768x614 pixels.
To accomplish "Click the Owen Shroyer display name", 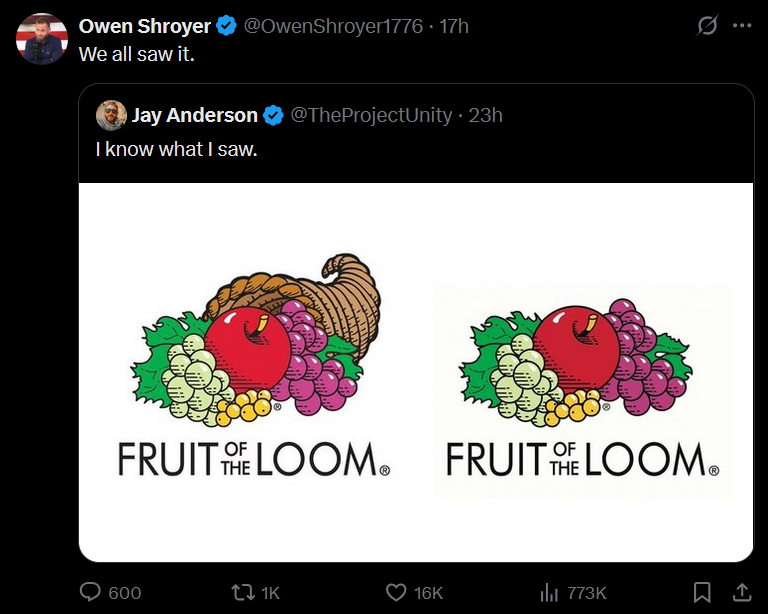I will [144, 26].
